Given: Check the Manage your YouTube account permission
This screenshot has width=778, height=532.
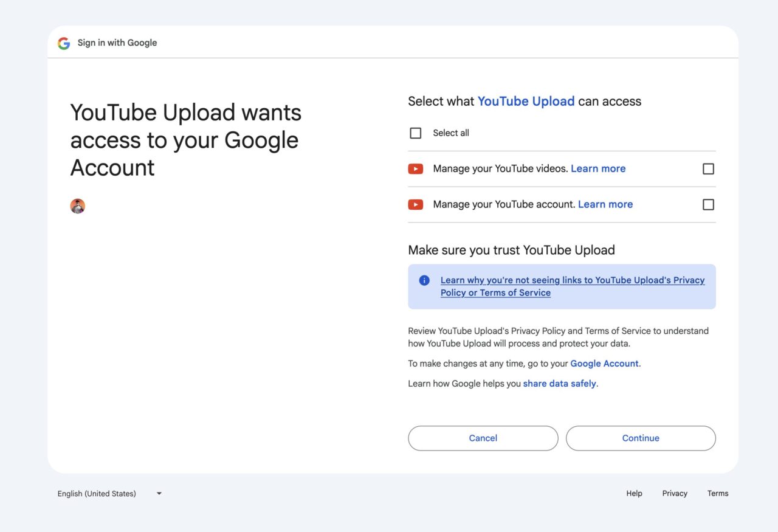Looking at the screenshot, I should (x=708, y=204).
